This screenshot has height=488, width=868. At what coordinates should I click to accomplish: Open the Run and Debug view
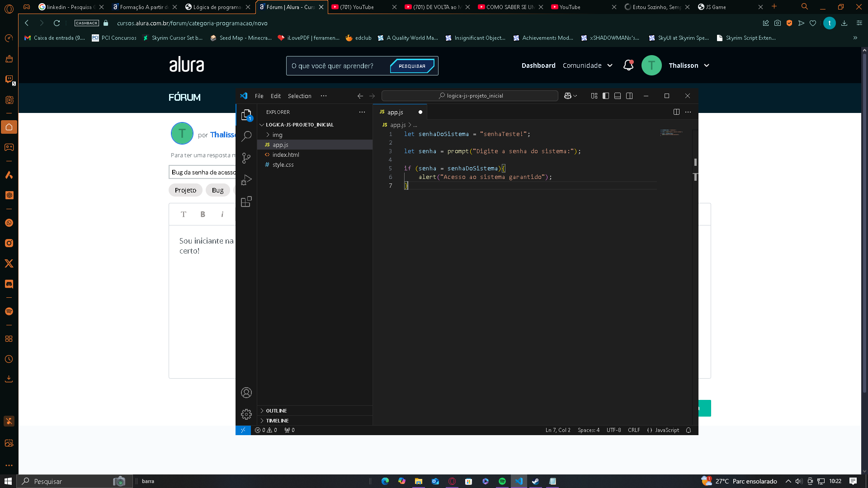pos(246,180)
